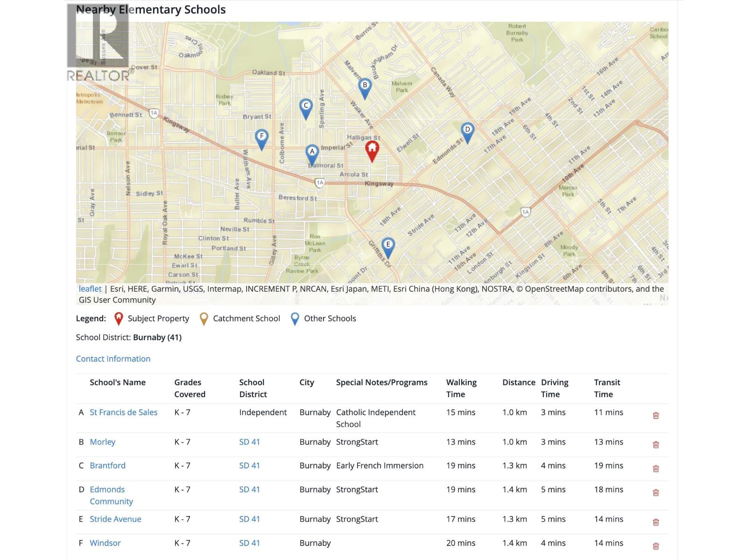This screenshot has height=560, width=747.
Task: Select map marker A for St Francis de Sales
Action: pyautogui.click(x=312, y=153)
